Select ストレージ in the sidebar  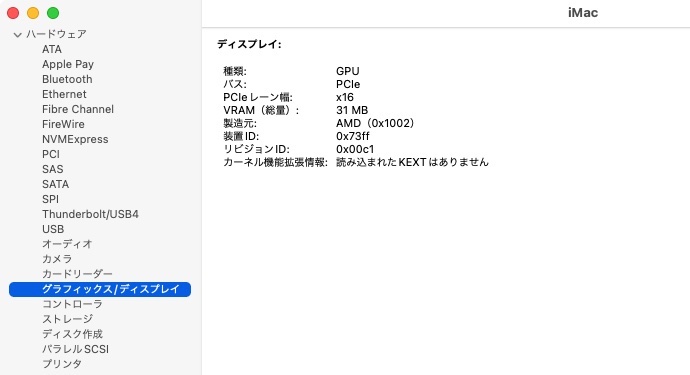[68, 319]
